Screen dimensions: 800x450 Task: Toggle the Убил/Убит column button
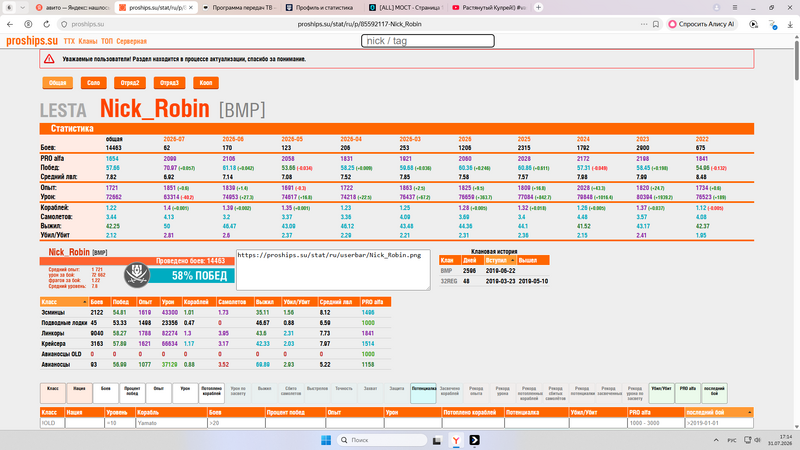(x=661, y=393)
